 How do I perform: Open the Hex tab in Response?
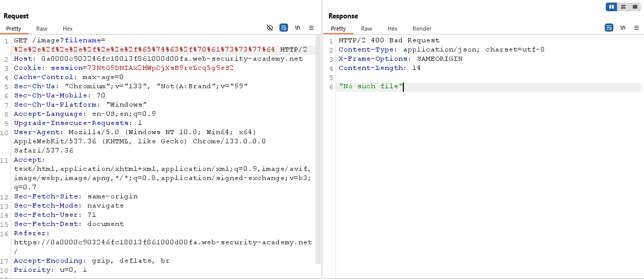pyautogui.click(x=392, y=29)
